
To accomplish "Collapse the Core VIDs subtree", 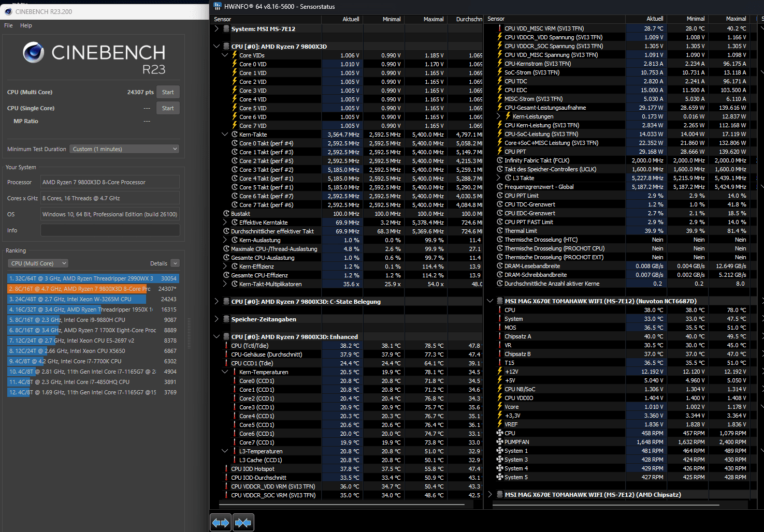I will tap(225, 55).
